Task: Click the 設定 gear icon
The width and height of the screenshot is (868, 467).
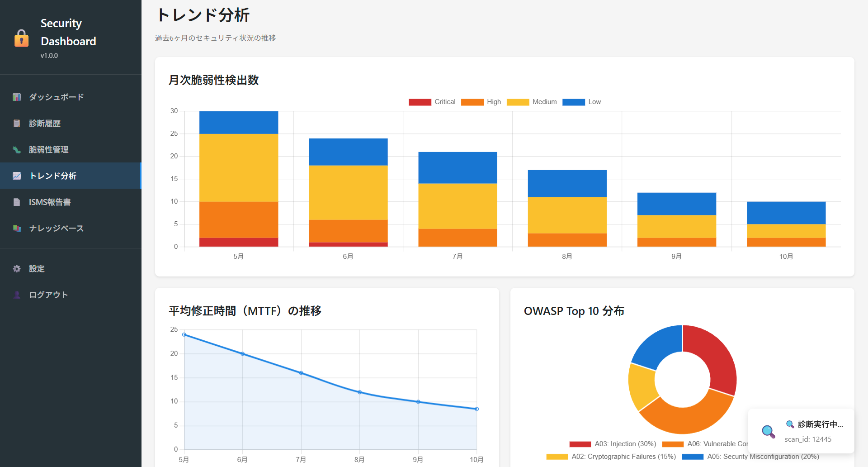Action: pos(17,269)
